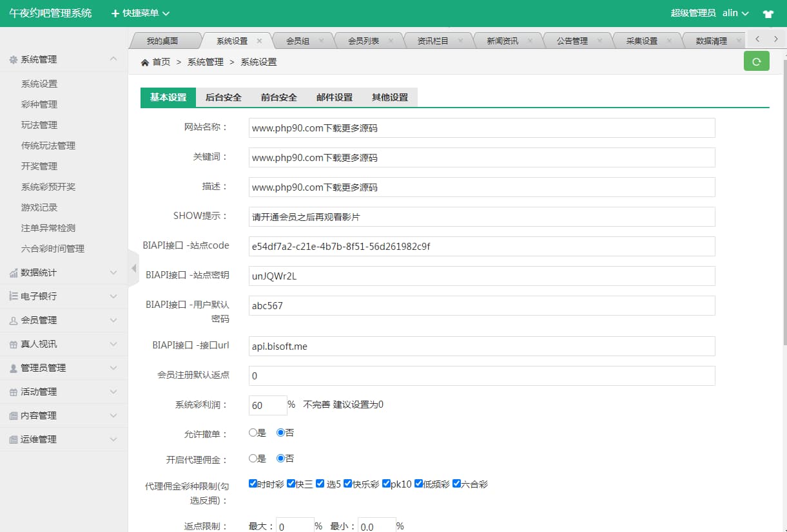Open 彩种管理 in the sidebar

tap(39, 104)
